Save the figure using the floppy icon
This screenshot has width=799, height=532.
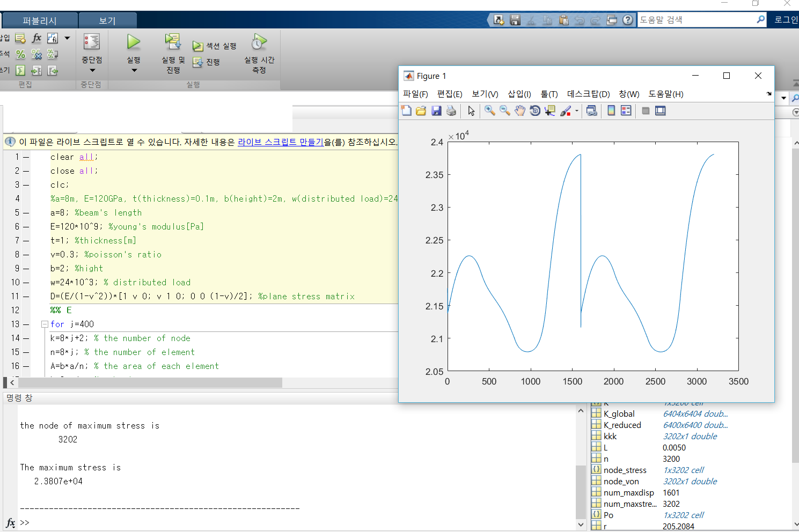pyautogui.click(x=436, y=110)
